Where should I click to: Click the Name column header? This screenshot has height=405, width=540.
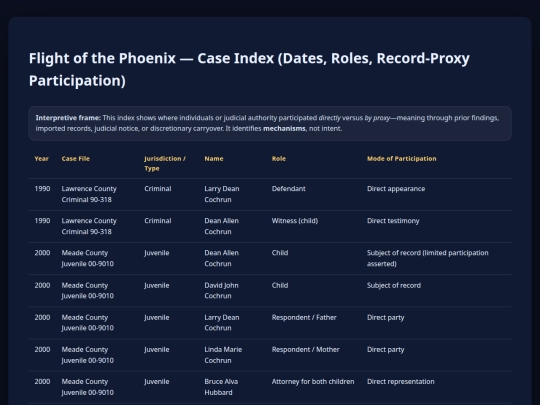pyautogui.click(x=214, y=159)
